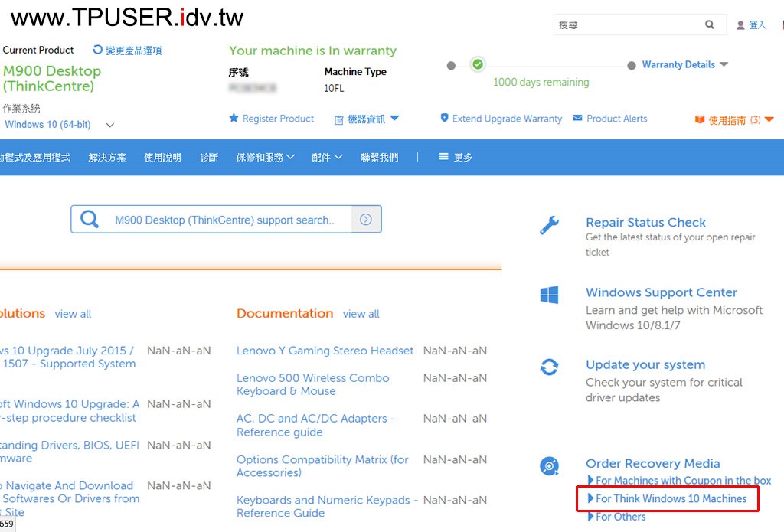Viewport: 784px width, 532px height.
Task: Expand the Warranty Details dropdown
Action: pyautogui.click(x=724, y=65)
